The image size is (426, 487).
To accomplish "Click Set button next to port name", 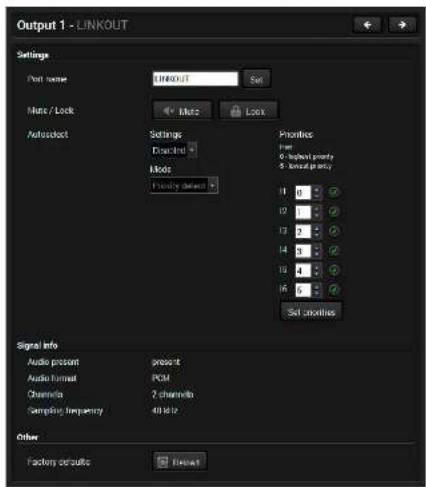I will point(256,79).
